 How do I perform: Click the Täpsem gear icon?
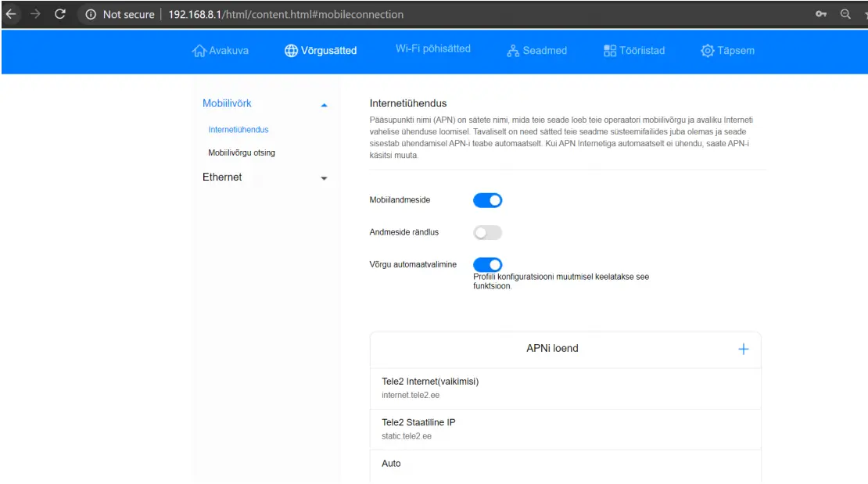[708, 50]
